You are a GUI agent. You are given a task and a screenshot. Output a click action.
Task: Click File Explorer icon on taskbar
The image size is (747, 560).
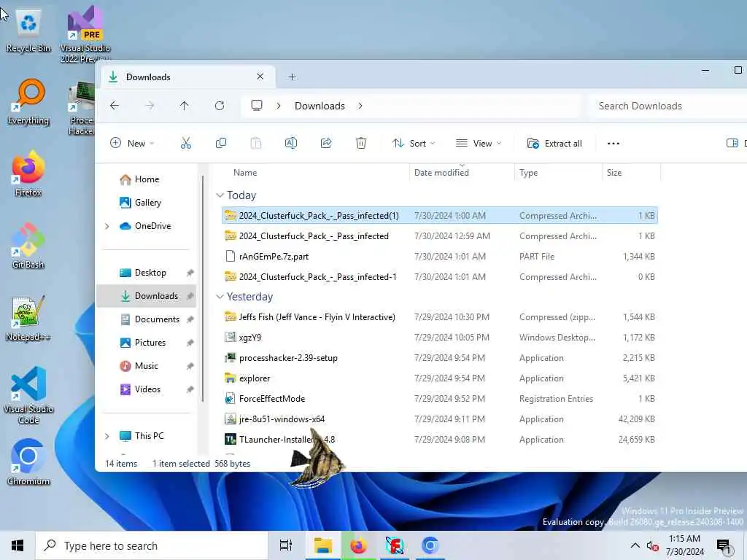[323, 545]
